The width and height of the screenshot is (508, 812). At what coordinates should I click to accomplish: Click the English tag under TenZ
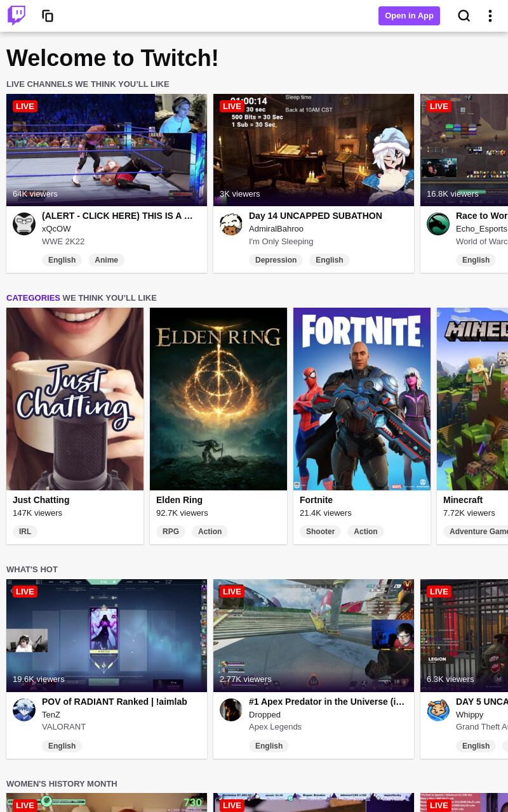click(62, 746)
